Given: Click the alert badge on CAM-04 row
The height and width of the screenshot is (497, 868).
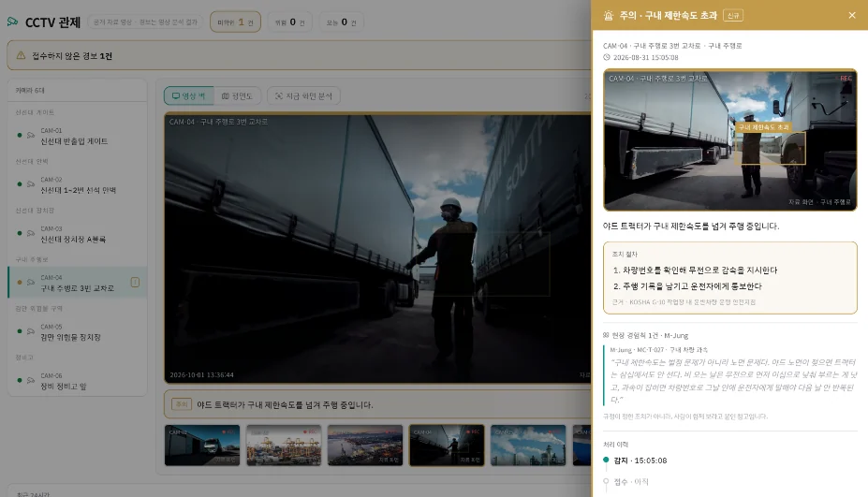Looking at the screenshot, I should [x=135, y=283].
